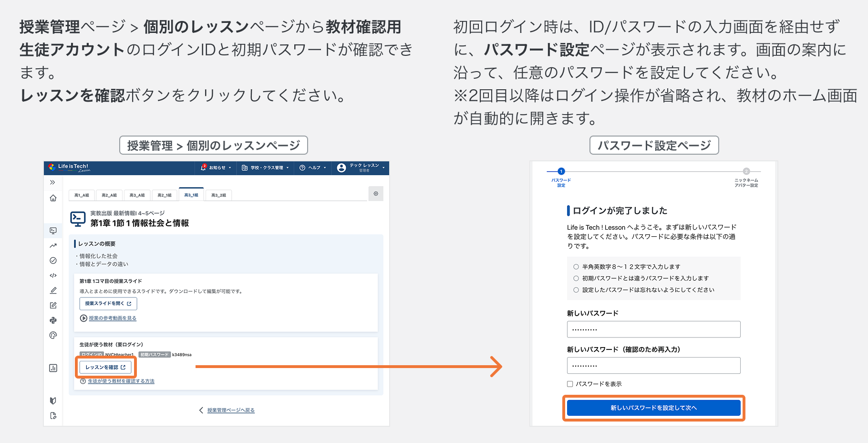Click the 初期パスワードとは違う condition circle

click(x=576, y=278)
